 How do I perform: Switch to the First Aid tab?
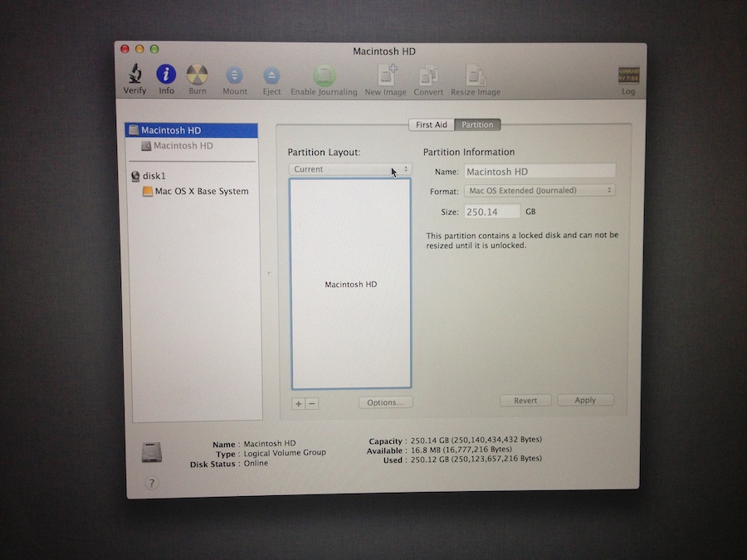click(x=431, y=124)
